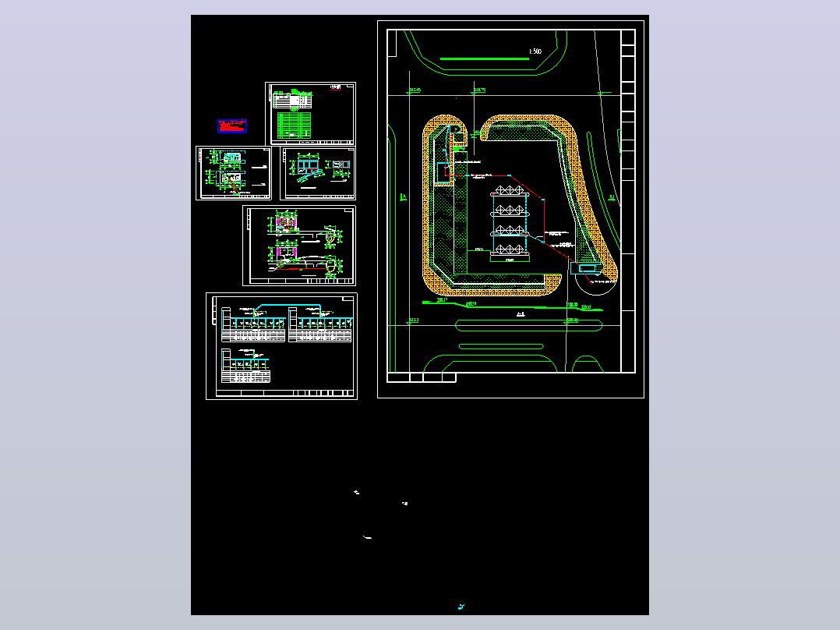Open the sheet beside it on the middle row
This screenshot has height=630, width=840.
(x=318, y=173)
